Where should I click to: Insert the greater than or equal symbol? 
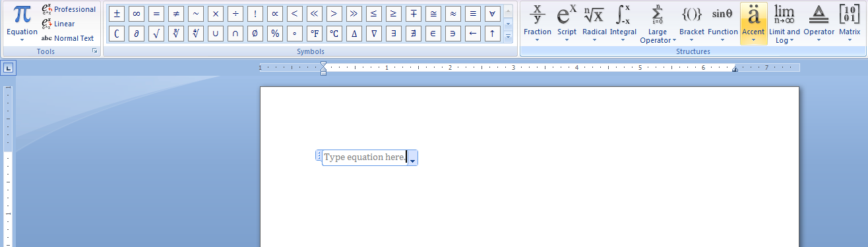[394, 13]
